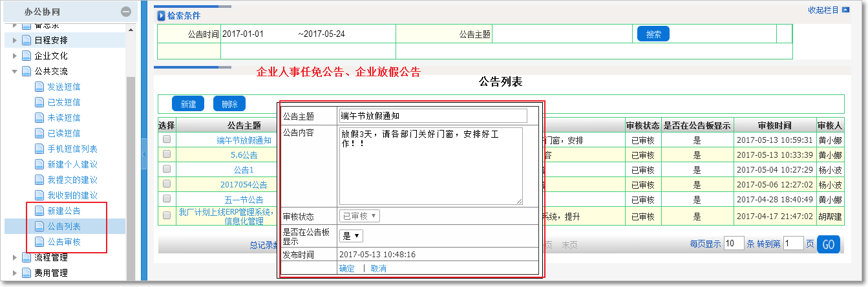Open the 审核状态 dropdown showing 已审核
868x287 pixels.
[360, 216]
